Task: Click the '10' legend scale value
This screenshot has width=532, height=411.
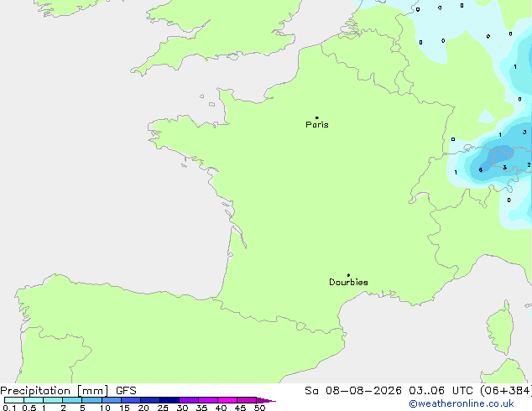Action: point(105,408)
